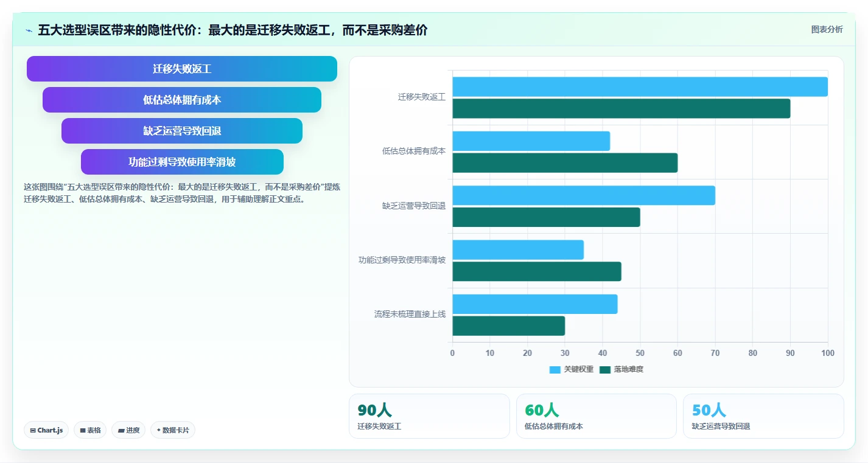Click the x-axis tick label 50

(640, 353)
